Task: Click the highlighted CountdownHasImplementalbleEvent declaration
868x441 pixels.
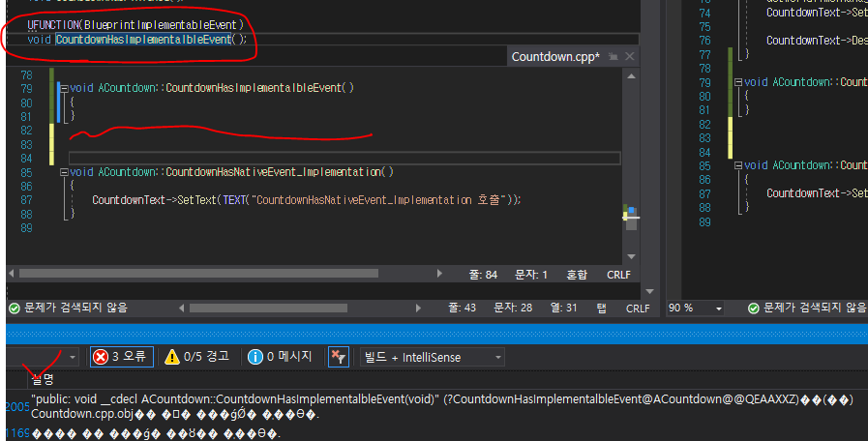Action: tap(143, 40)
